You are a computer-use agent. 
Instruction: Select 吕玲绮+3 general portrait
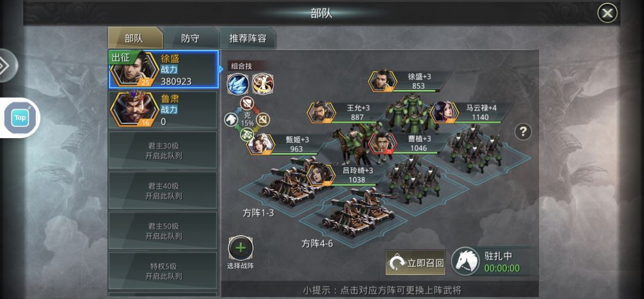[321, 175]
